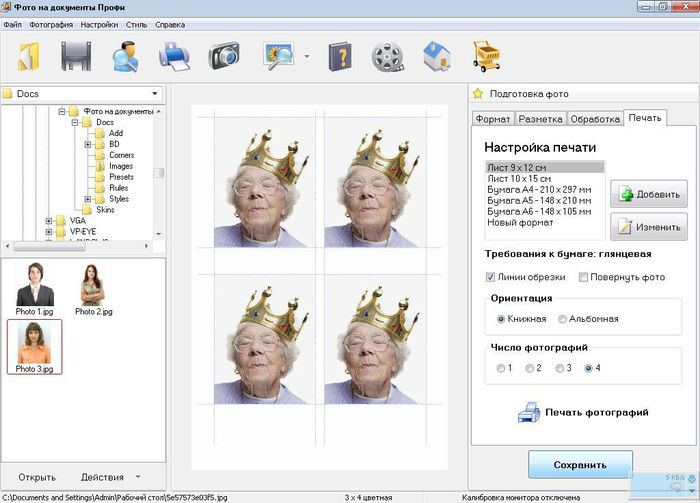
Task: Expand the Styles folder node
Action: pos(88,199)
